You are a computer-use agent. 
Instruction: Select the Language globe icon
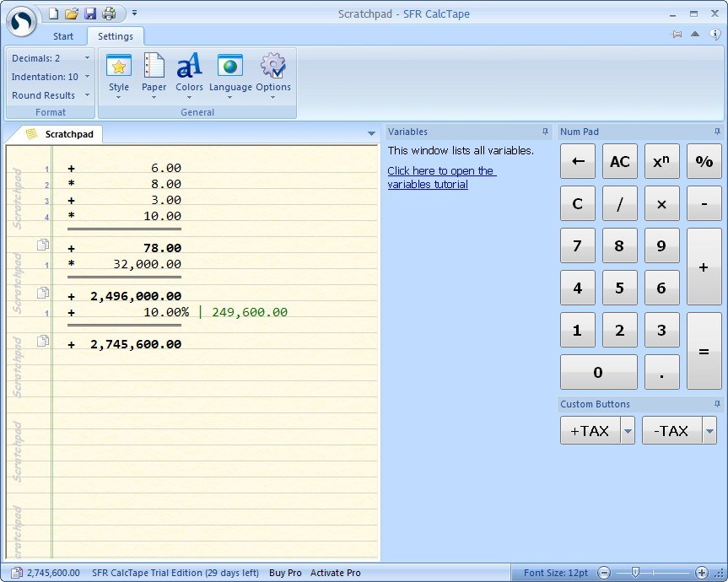tap(230, 76)
